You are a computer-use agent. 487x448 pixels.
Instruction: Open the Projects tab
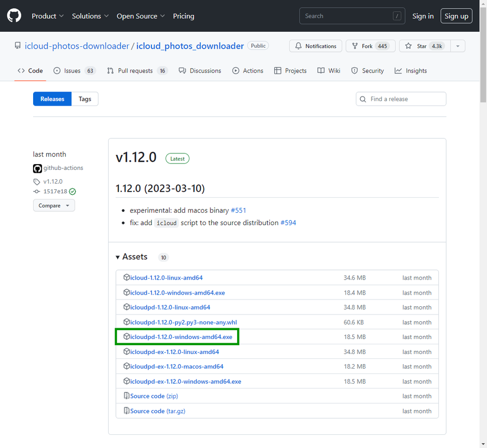point(290,71)
